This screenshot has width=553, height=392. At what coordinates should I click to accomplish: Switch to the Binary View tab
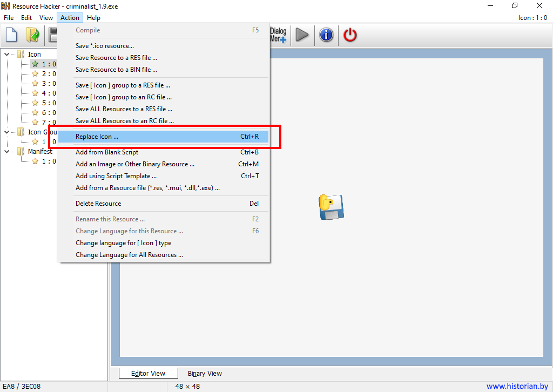point(205,374)
